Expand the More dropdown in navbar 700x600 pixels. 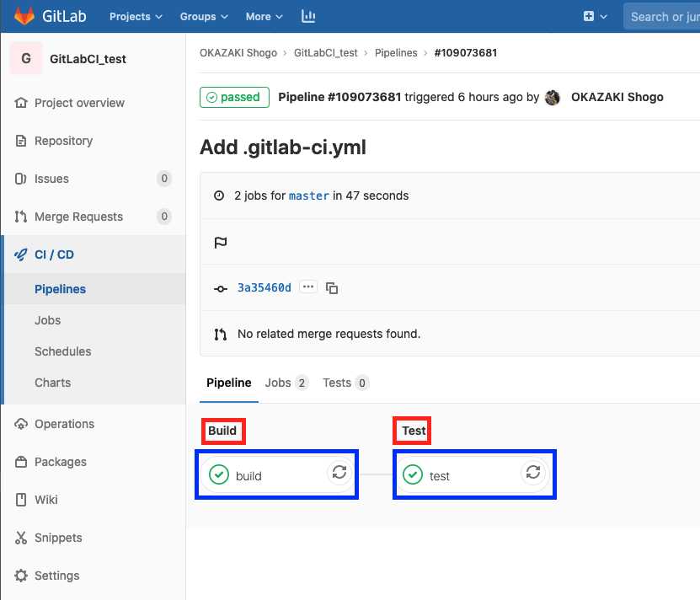[x=265, y=17]
